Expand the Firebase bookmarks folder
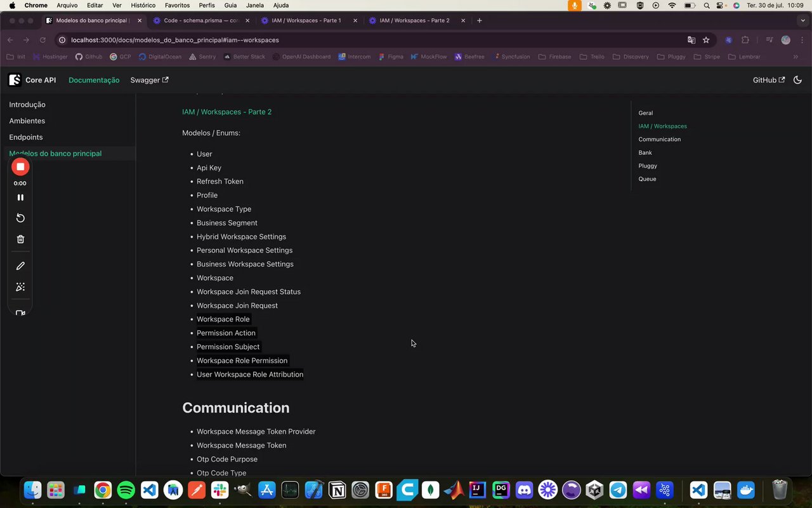Image resolution: width=812 pixels, height=508 pixels. [554, 57]
